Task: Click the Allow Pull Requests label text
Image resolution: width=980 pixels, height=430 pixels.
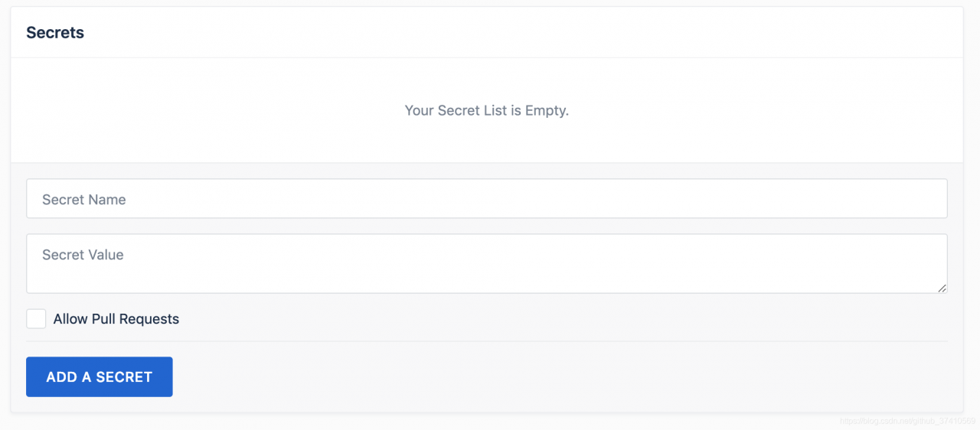Action: (x=116, y=319)
